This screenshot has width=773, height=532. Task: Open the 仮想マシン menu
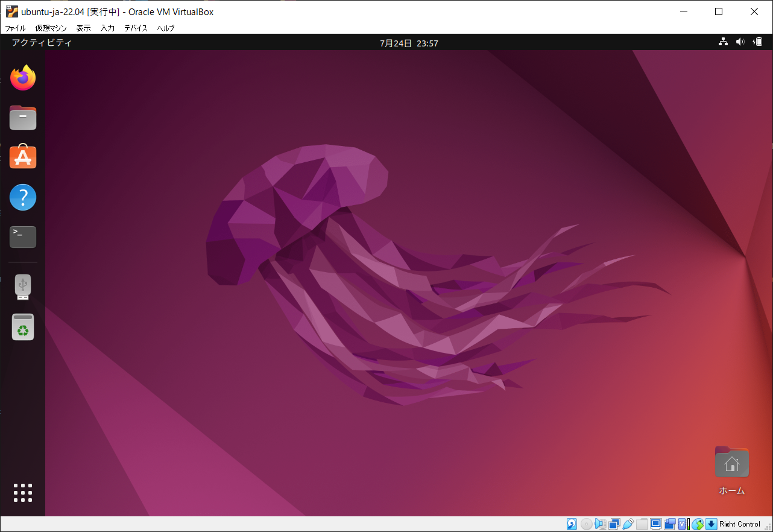(51, 28)
